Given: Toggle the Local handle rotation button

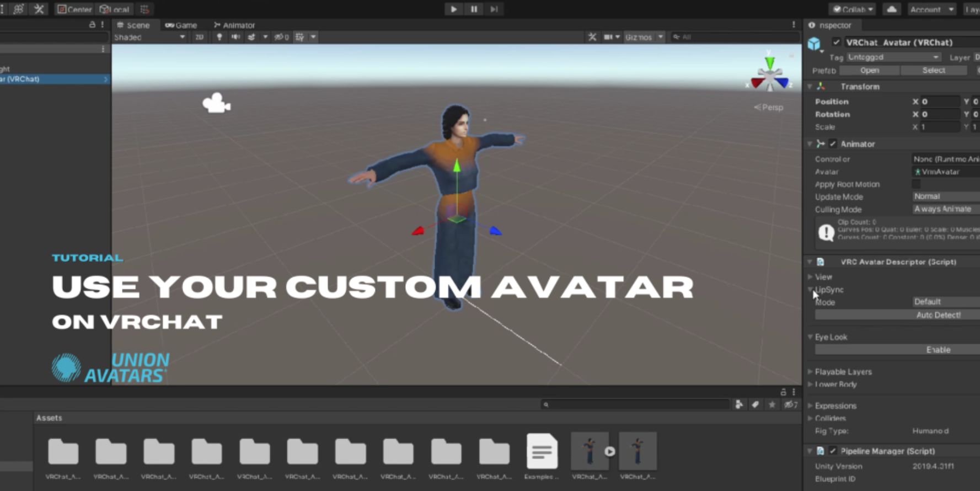Looking at the screenshot, I should [x=115, y=9].
